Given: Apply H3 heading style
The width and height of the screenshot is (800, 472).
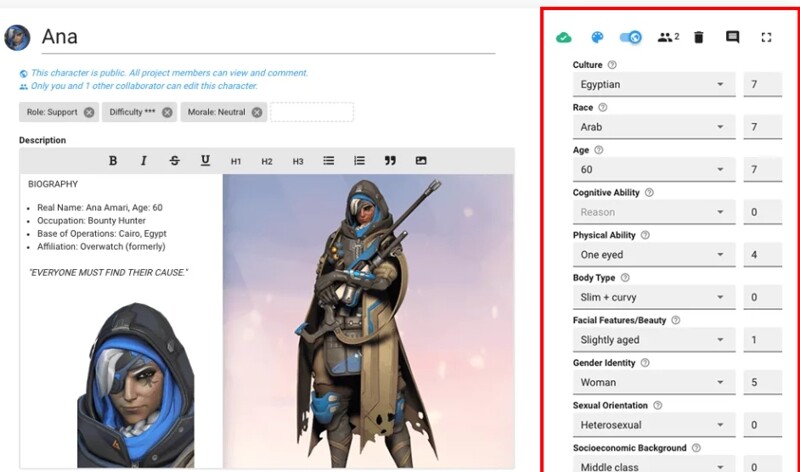Looking at the screenshot, I should [x=298, y=161].
